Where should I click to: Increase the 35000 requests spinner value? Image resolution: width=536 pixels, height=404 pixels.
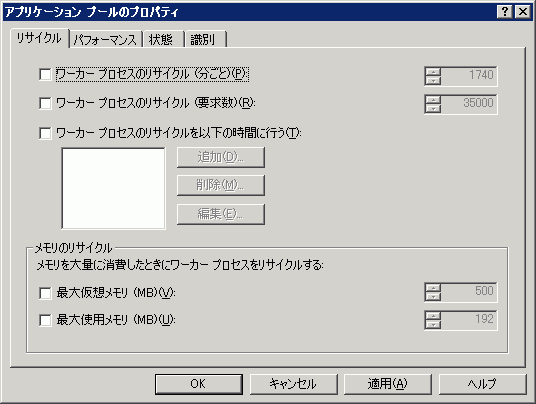(x=433, y=100)
